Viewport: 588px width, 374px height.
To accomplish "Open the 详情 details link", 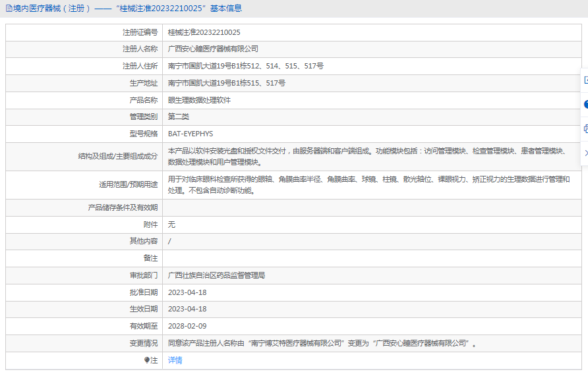I will coord(175,360).
